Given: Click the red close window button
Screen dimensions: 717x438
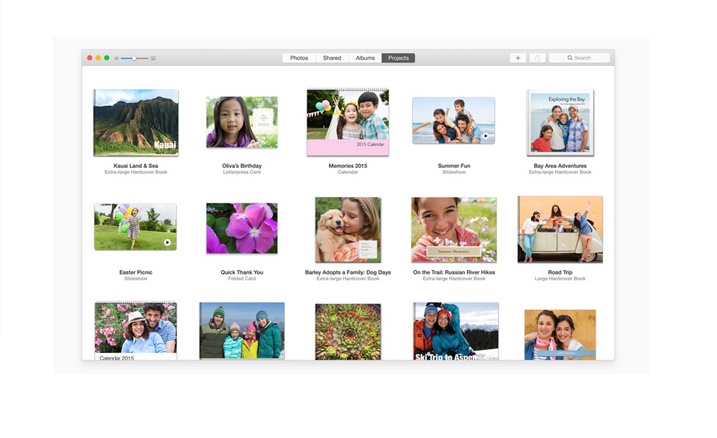Looking at the screenshot, I should coord(90,58).
